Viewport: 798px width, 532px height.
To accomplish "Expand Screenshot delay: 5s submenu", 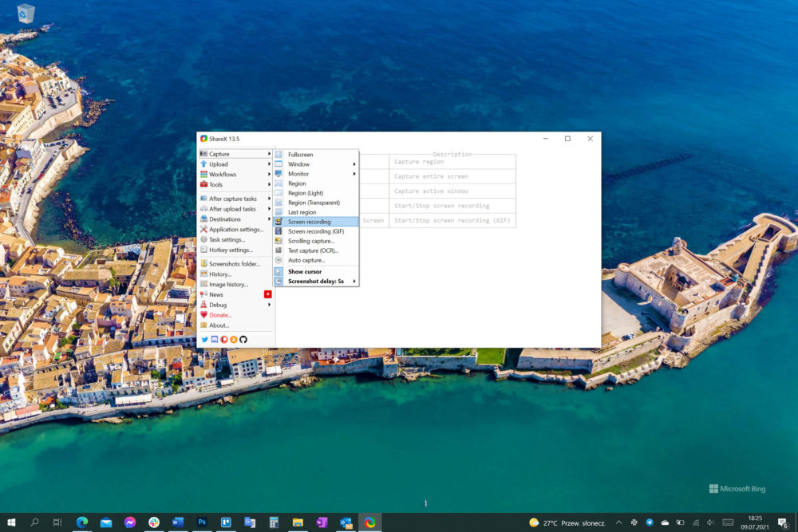I will pyautogui.click(x=316, y=282).
